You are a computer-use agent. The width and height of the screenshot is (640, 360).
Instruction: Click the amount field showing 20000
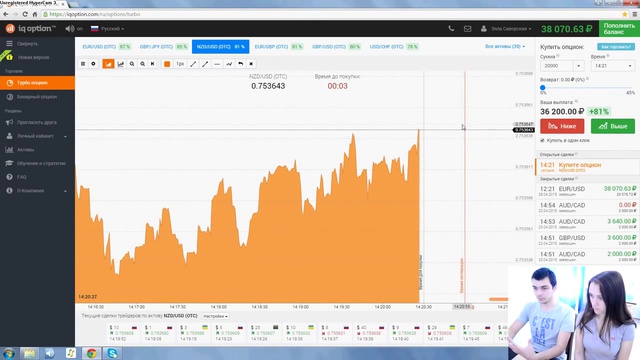point(557,66)
